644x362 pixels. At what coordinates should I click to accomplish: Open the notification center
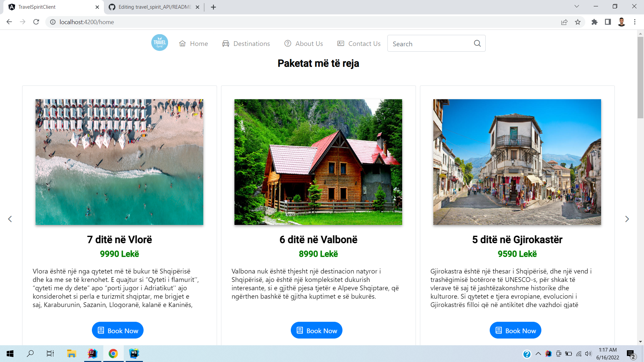(x=631, y=354)
